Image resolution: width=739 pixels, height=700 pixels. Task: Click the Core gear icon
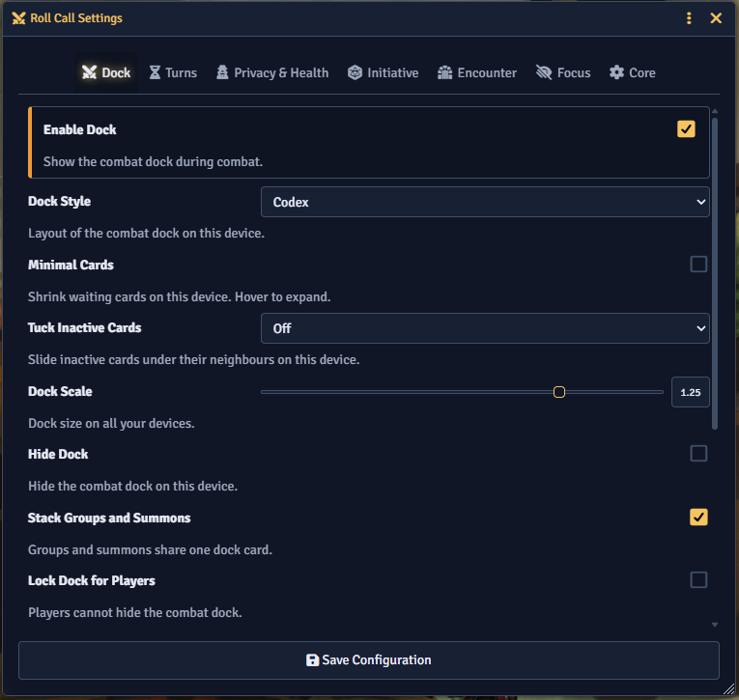(x=616, y=72)
